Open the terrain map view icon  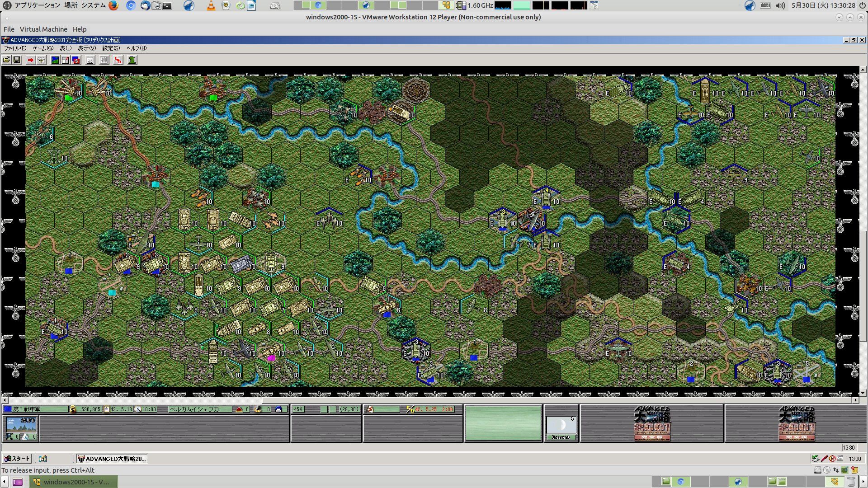[x=55, y=60]
